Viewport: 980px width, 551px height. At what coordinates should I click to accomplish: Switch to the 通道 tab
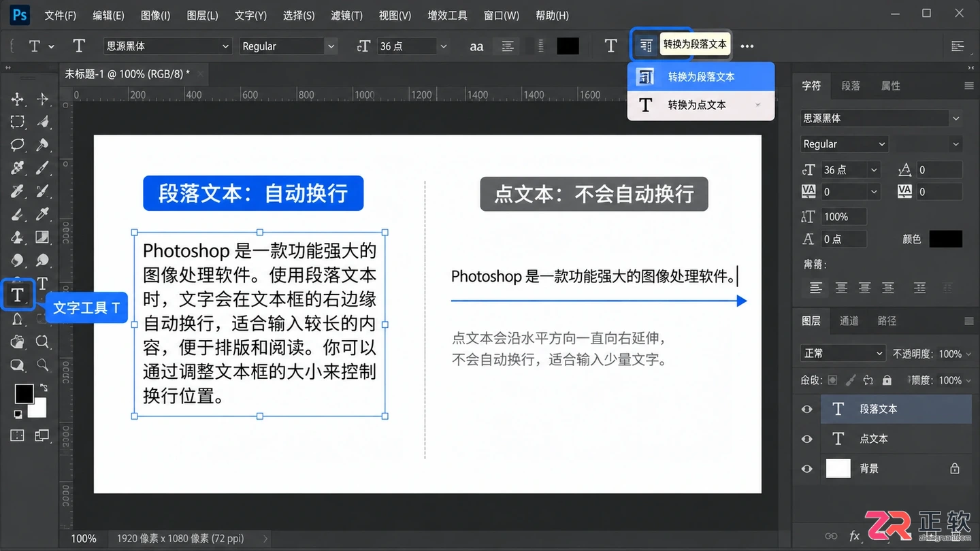coord(849,321)
